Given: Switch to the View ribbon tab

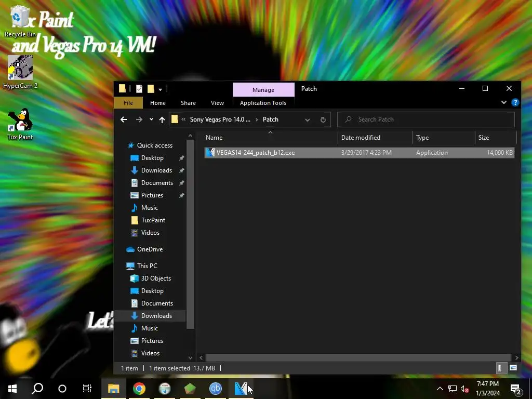Looking at the screenshot, I should pyautogui.click(x=217, y=103).
